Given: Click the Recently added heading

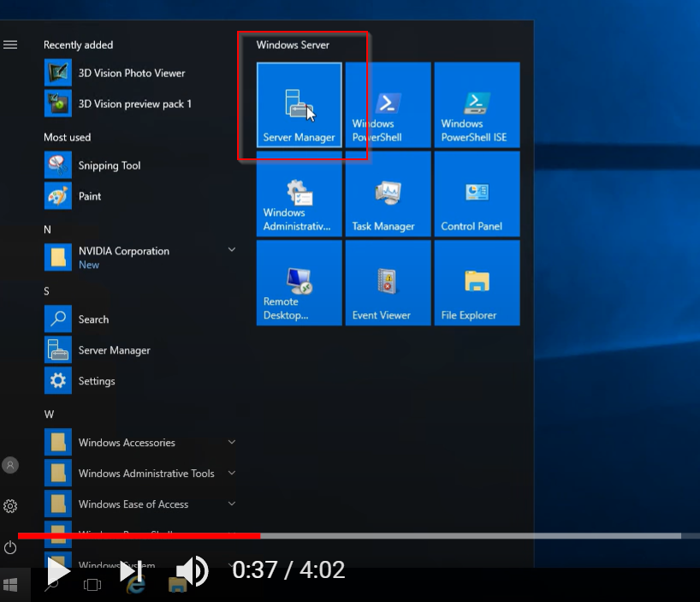Looking at the screenshot, I should tap(78, 45).
